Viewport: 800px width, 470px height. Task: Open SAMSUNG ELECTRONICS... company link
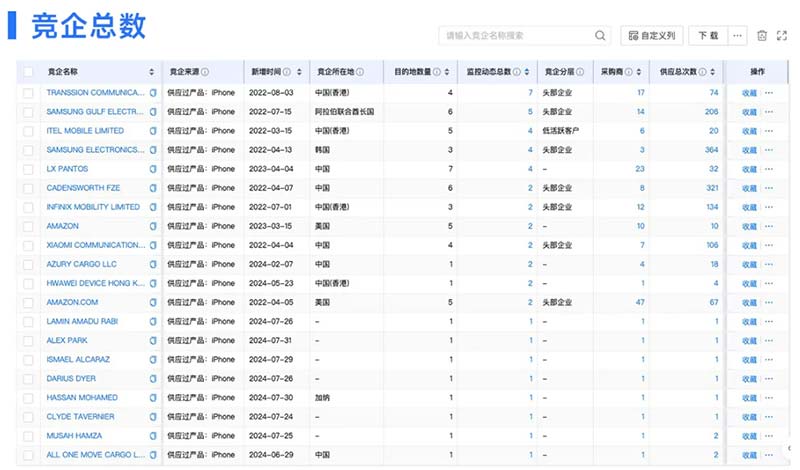click(x=95, y=150)
